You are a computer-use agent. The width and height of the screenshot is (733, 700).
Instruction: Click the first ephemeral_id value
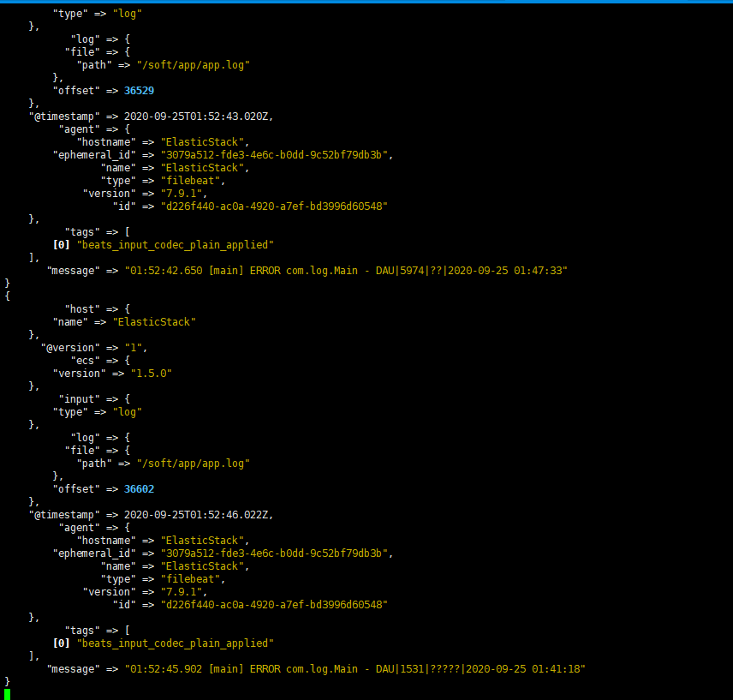(x=277, y=154)
